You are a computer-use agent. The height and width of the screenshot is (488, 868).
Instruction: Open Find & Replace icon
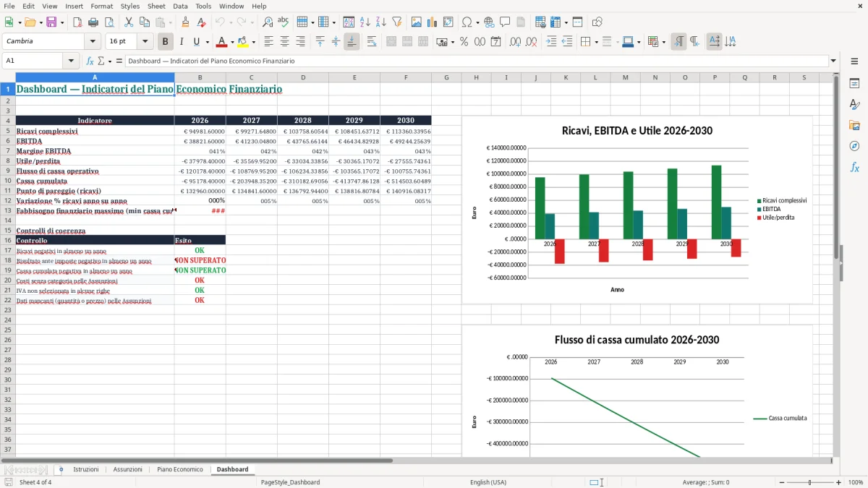pos(268,22)
